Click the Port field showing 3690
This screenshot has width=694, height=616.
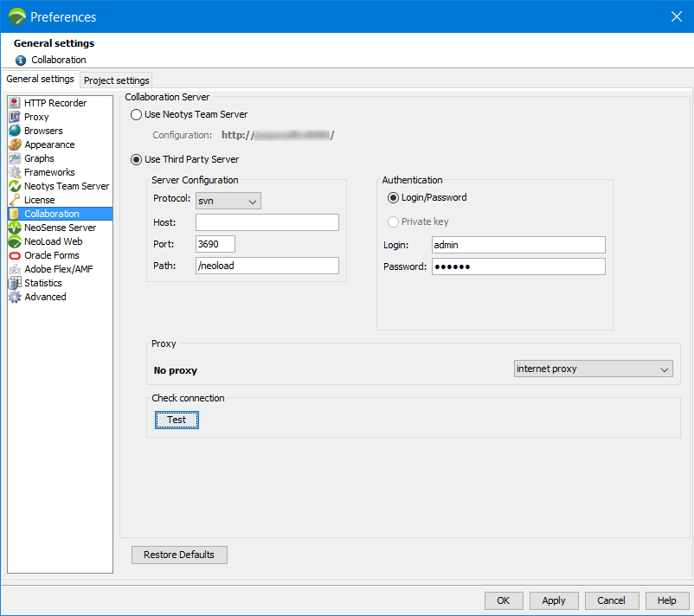coord(215,244)
